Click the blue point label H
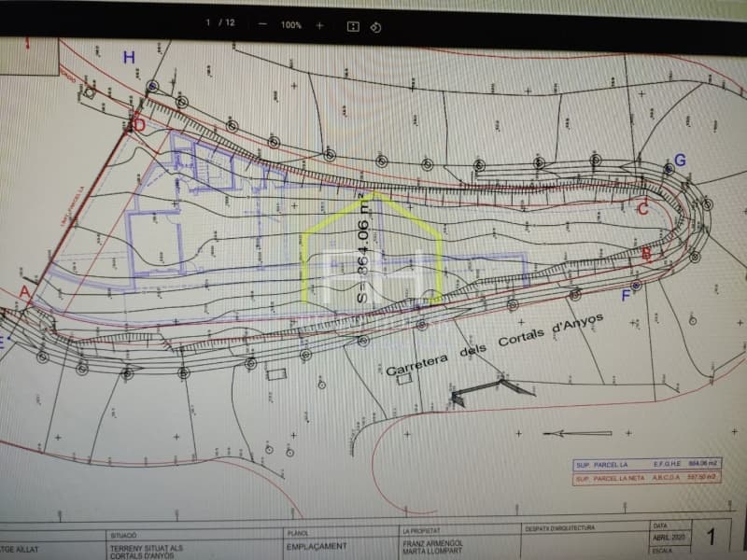747x560 pixels. [x=129, y=58]
